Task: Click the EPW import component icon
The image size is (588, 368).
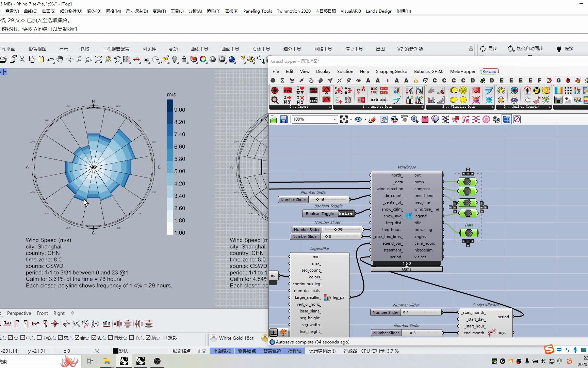Action: pos(288,91)
